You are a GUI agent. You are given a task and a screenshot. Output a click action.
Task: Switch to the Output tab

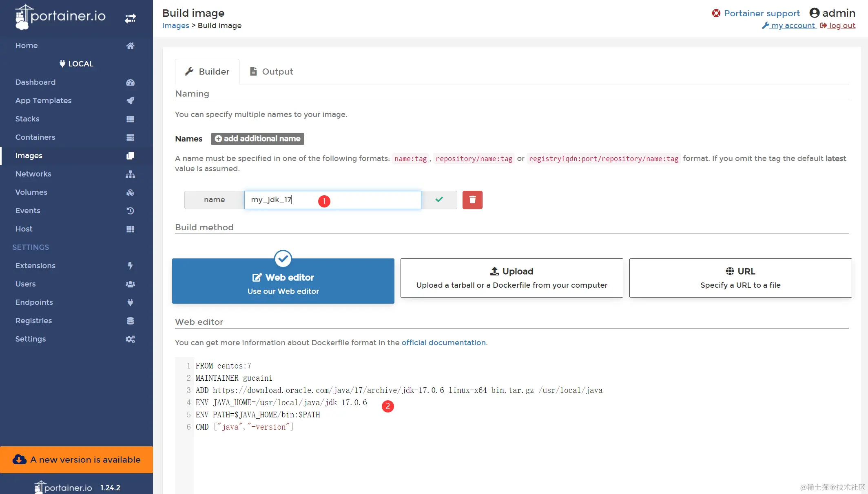(271, 72)
